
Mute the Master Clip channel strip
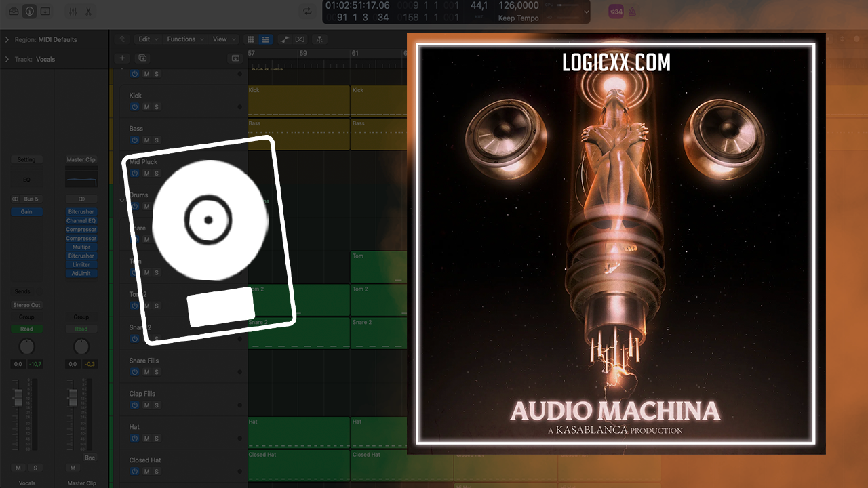coord(73,468)
